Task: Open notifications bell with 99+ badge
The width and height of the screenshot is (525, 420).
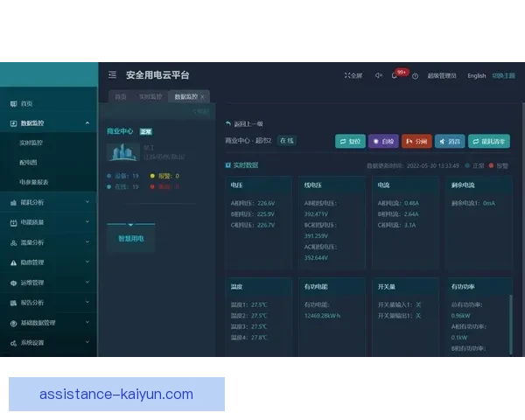Action: click(x=395, y=76)
